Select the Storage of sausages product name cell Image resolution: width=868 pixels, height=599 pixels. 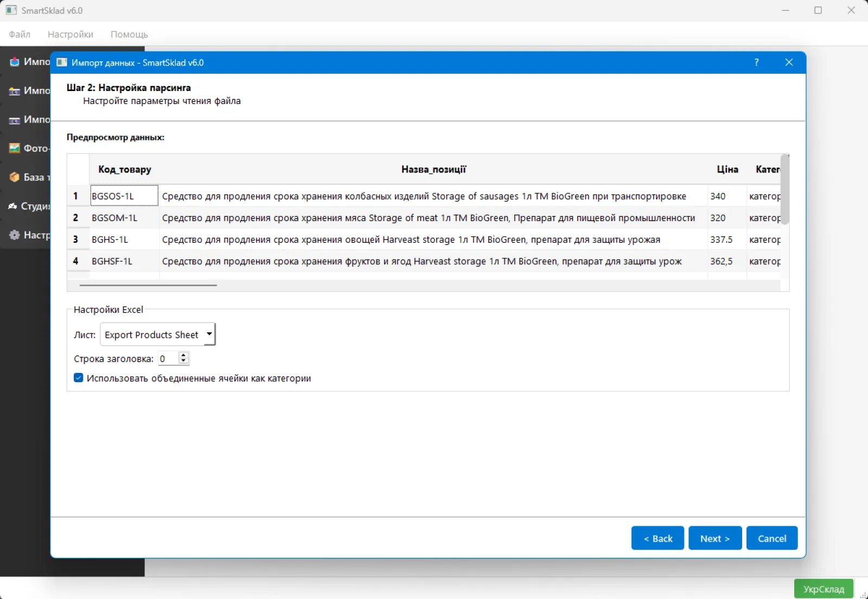click(433, 196)
